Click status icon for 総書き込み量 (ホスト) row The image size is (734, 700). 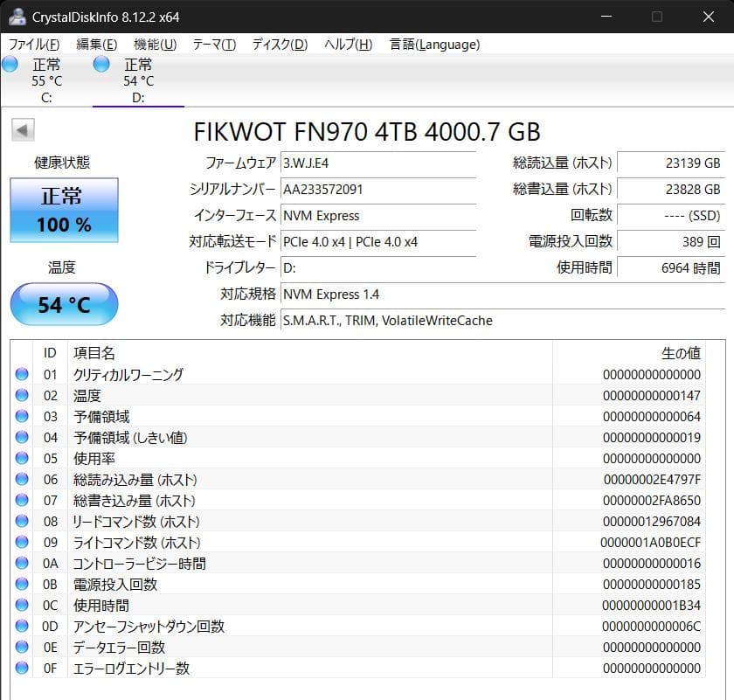point(22,500)
